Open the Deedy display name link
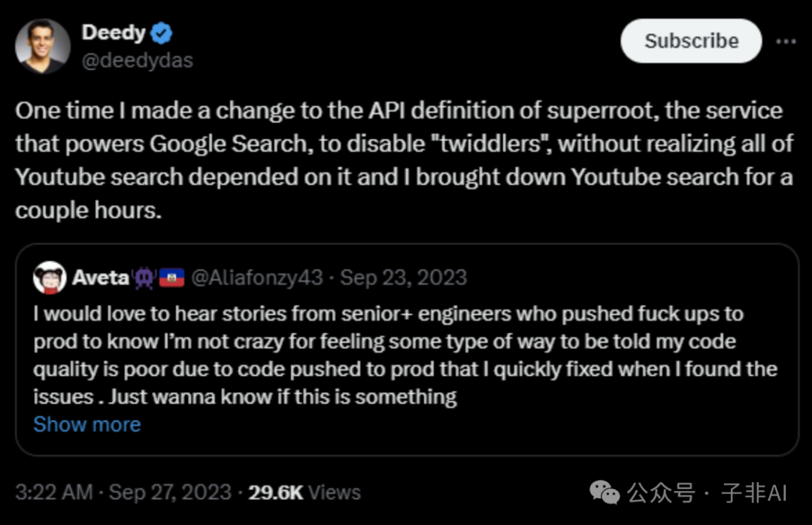The image size is (812, 525). click(x=113, y=33)
